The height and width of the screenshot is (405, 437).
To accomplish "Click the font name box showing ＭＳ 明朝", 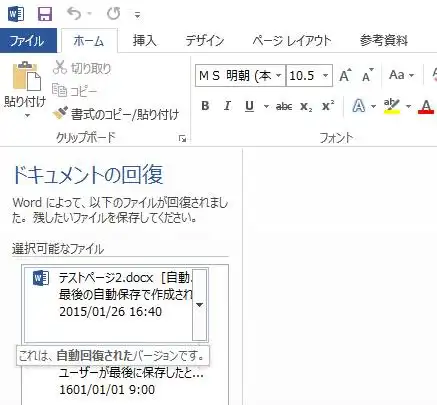I will tap(235, 76).
